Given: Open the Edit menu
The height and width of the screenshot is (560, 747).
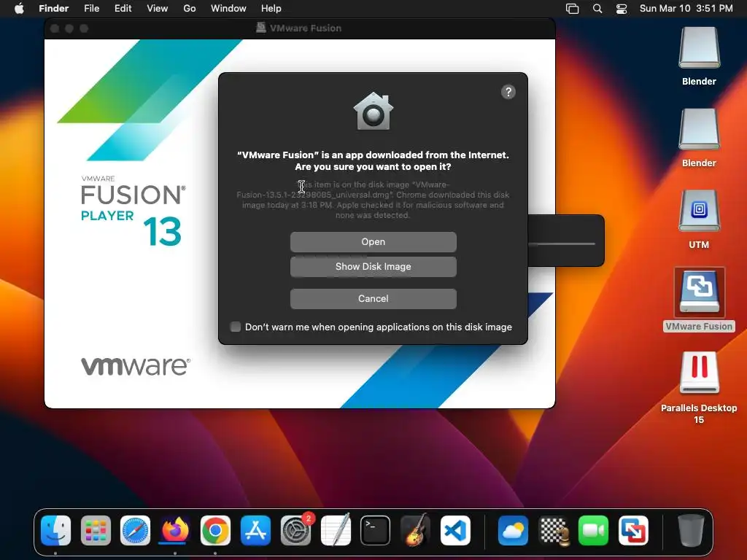Looking at the screenshot, I should coord(123,9).
